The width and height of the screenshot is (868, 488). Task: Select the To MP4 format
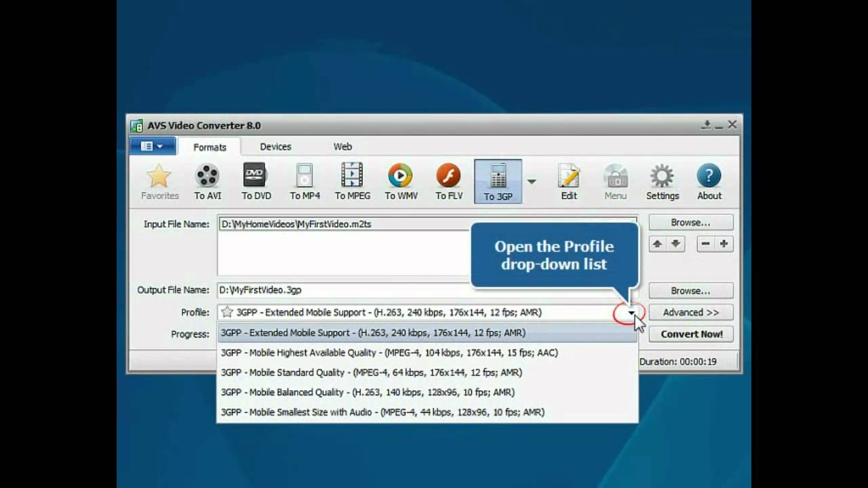click(304, 182)
